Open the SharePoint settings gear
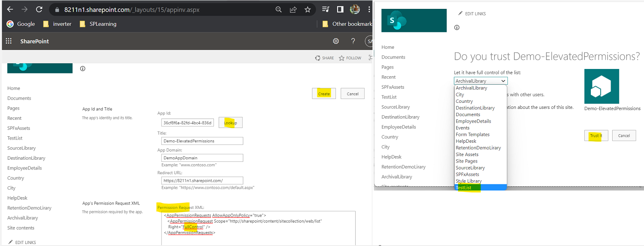This screenshot has width=644, height=246. tap(336, 41)
